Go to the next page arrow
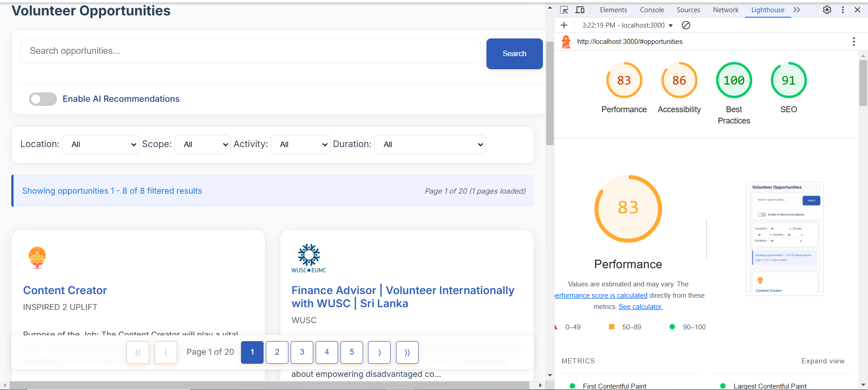The height and width of the screenshot is (390, 868). click(x=379, y=352)
